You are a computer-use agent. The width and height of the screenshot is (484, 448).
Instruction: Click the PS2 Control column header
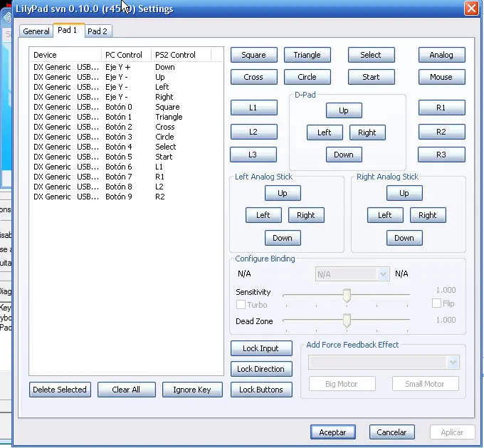pyautogui.click(x=181, y=55)
